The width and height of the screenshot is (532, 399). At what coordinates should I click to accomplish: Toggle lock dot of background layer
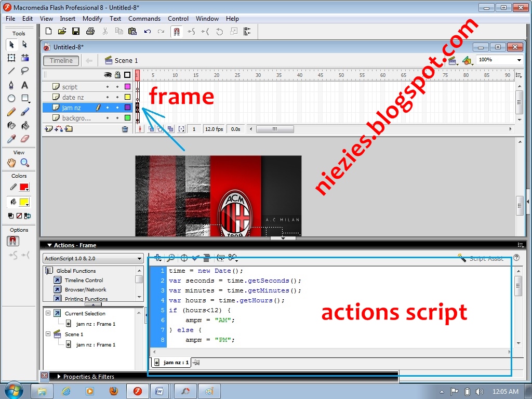coord(117,118)
